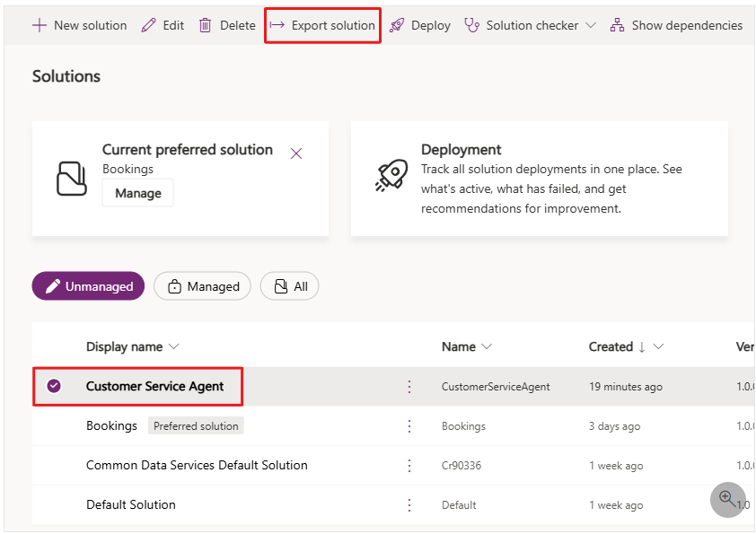
Task: Click the Edit pencil icon
Action: tap(149, 25)
